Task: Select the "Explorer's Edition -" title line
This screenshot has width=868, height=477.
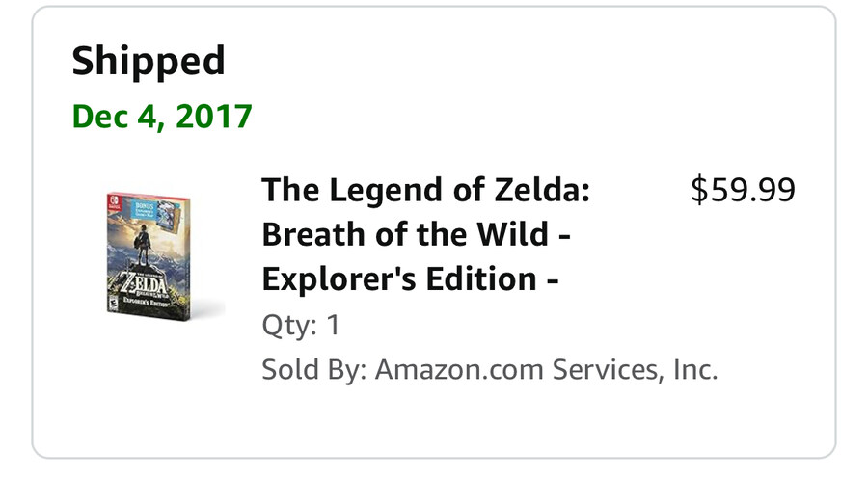Action: (411, 278)
